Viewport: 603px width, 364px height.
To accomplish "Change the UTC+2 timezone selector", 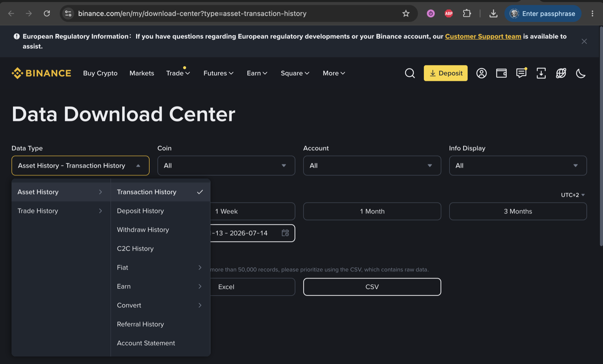I will pyautogui.click(x=573, y=195).
